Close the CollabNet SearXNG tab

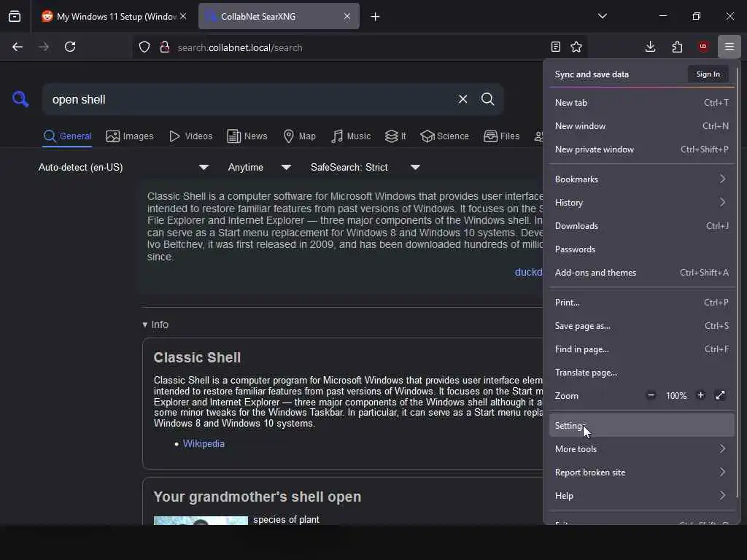347,16
